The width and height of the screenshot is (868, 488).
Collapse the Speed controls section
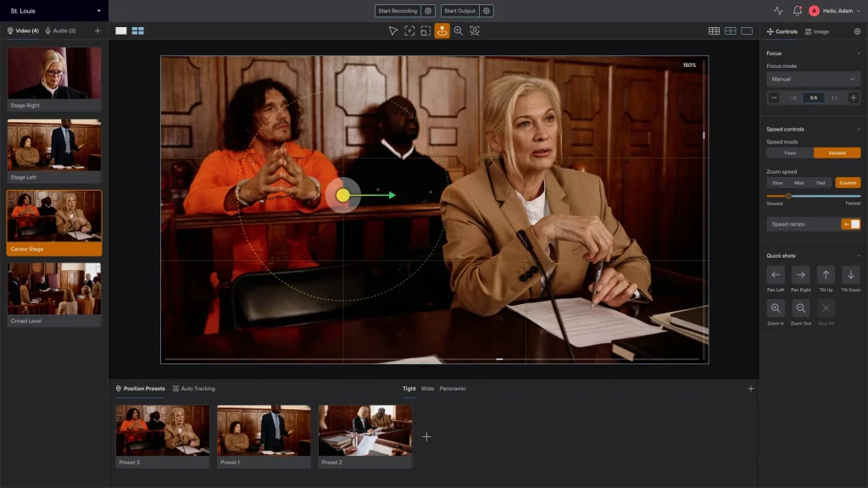(859, 129)
